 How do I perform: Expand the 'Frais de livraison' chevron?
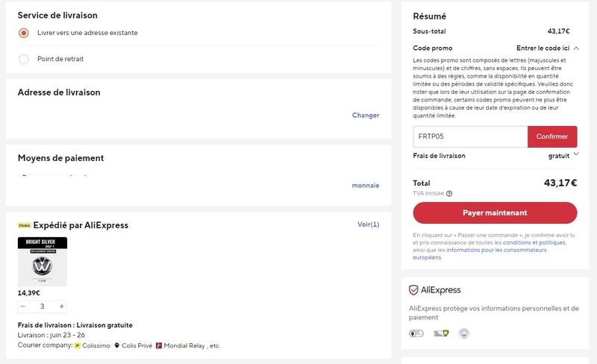[576, 154]
